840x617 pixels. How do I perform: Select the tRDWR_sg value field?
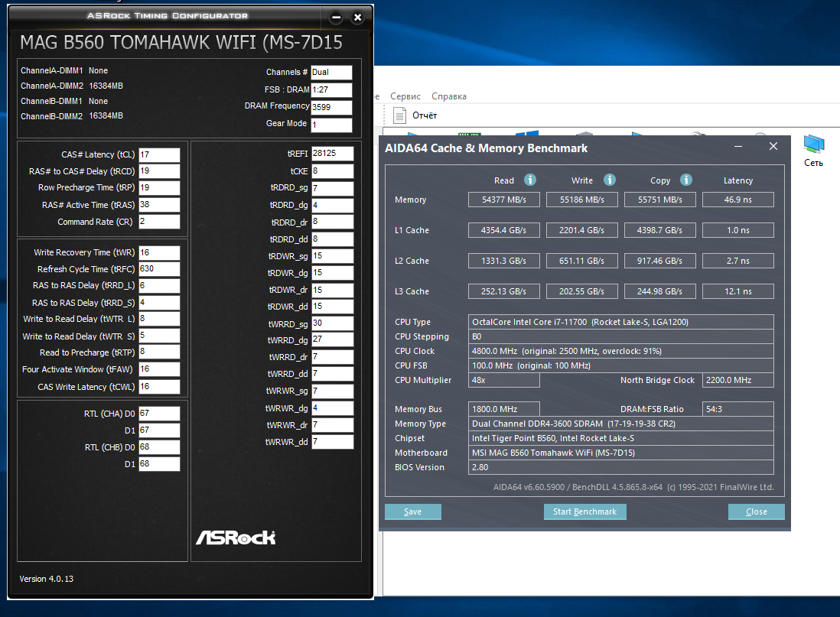[333, 256]
